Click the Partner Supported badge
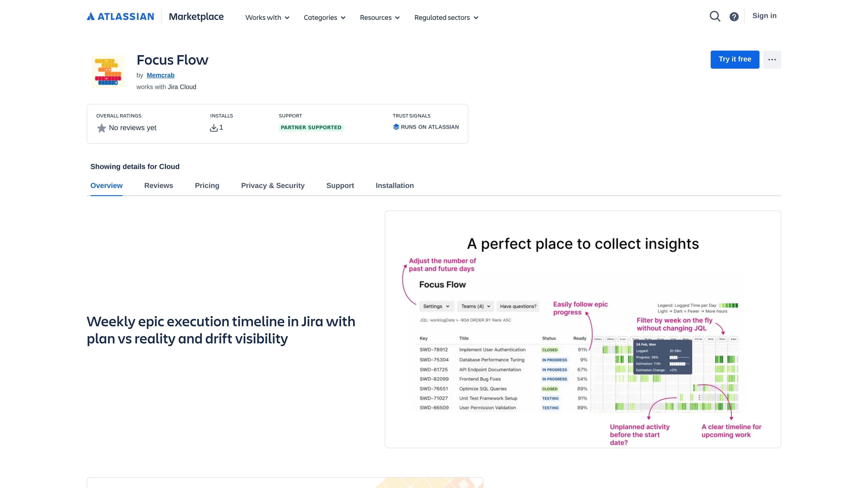The height and width of the screenshot is (488, 868). [x=311, y=127]
